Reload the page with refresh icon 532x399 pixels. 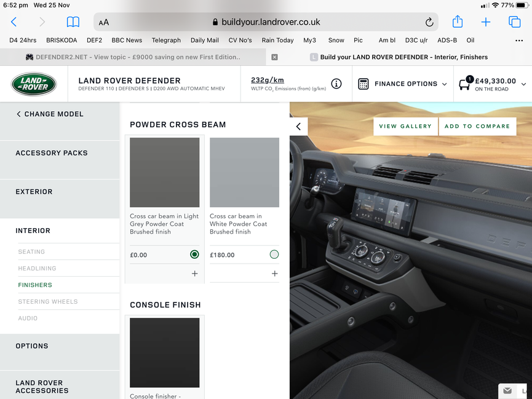[429, 22]
